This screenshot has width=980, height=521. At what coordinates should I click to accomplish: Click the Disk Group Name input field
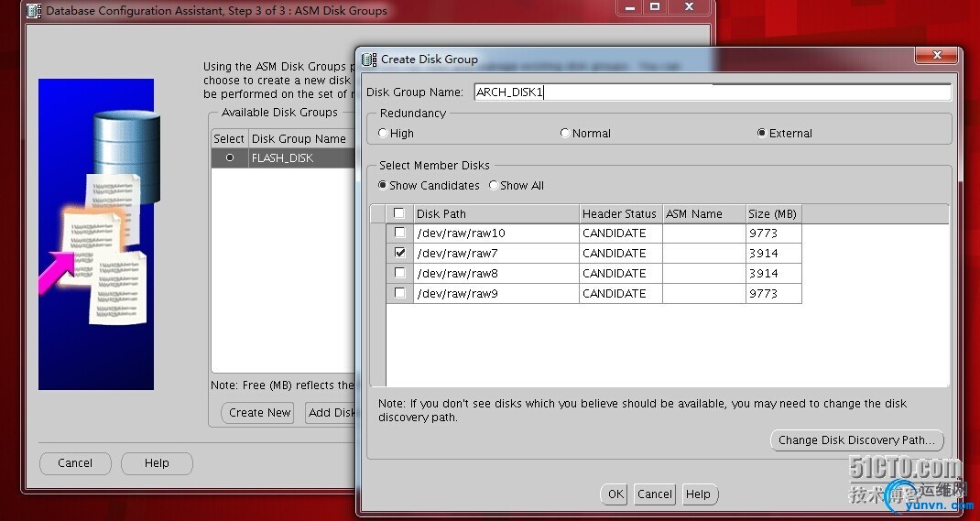[713, 92]
